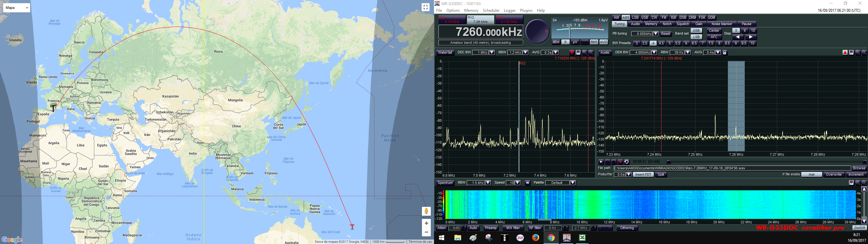Screen dimensions: 868x244
Task: Zoom in on the map
Action: [x=426, y=223]
